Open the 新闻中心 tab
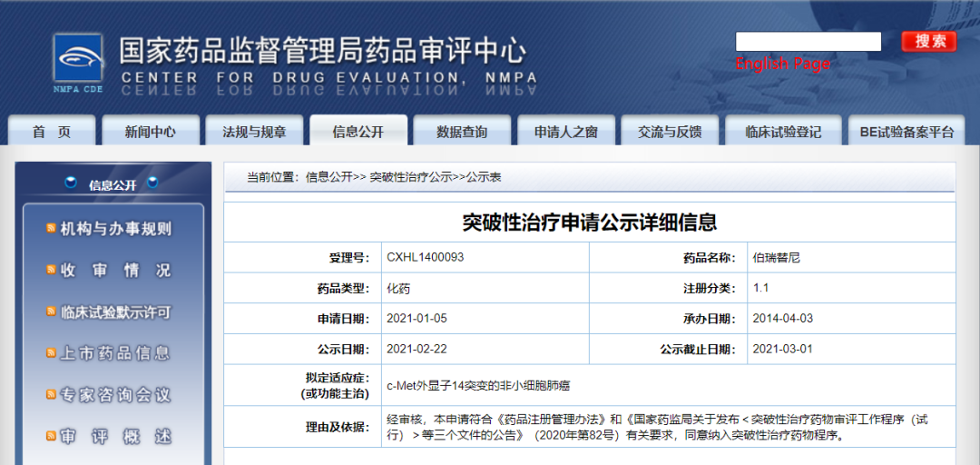This screenshot has height=465, width=980. pyautogui.click(x=150, y=130)
